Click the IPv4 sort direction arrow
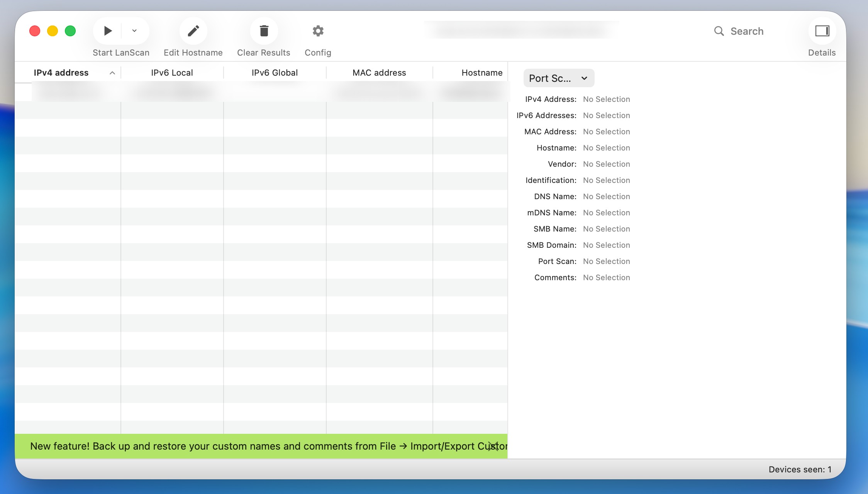 click(112, 73)
